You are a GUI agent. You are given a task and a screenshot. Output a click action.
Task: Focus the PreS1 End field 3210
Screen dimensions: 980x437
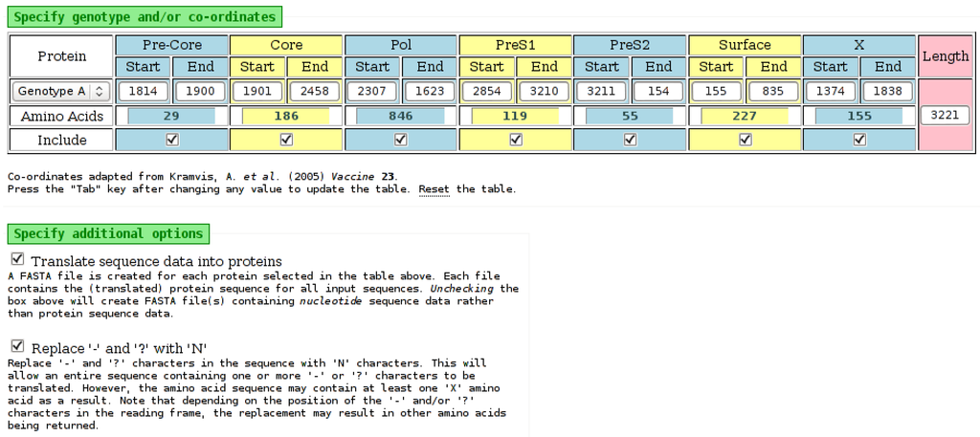(545, 91)
